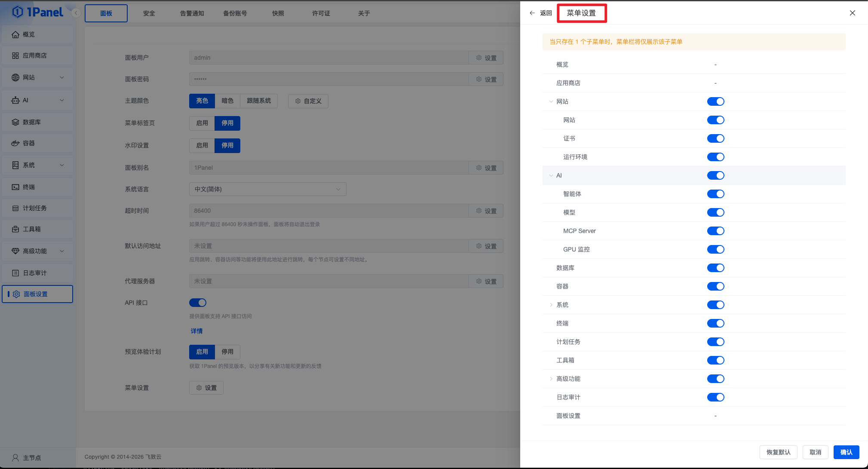Expand 高级功能 row in menu settings panel

click(x=551, y=379)
